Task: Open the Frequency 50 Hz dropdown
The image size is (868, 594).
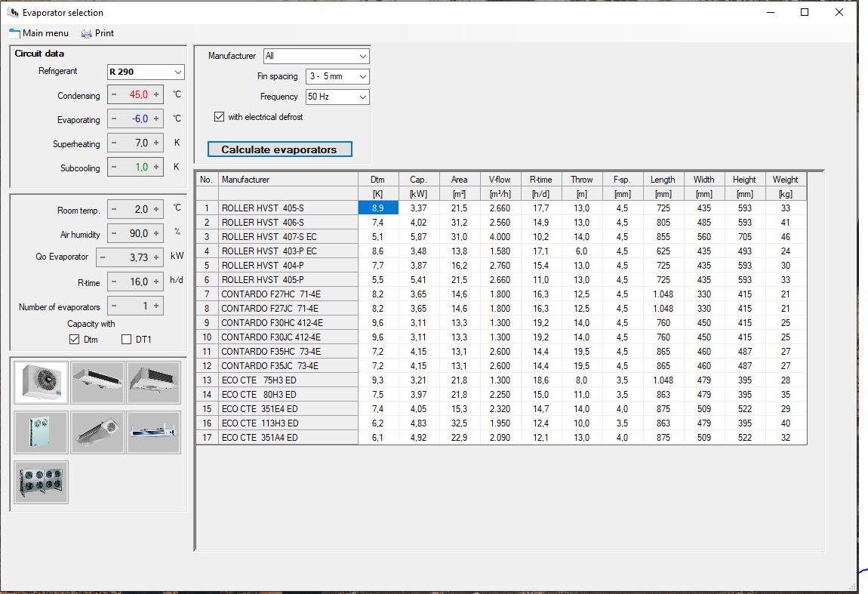Action: pos(363,97)
